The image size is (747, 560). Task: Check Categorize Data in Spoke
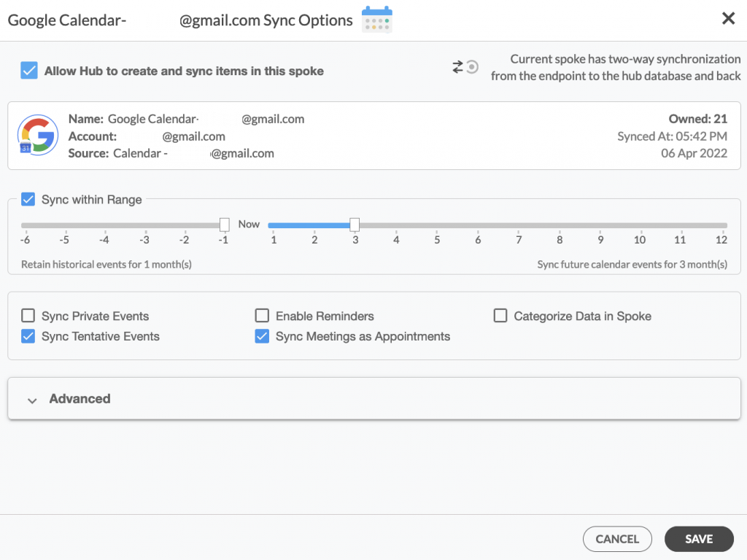pos(500,316)
